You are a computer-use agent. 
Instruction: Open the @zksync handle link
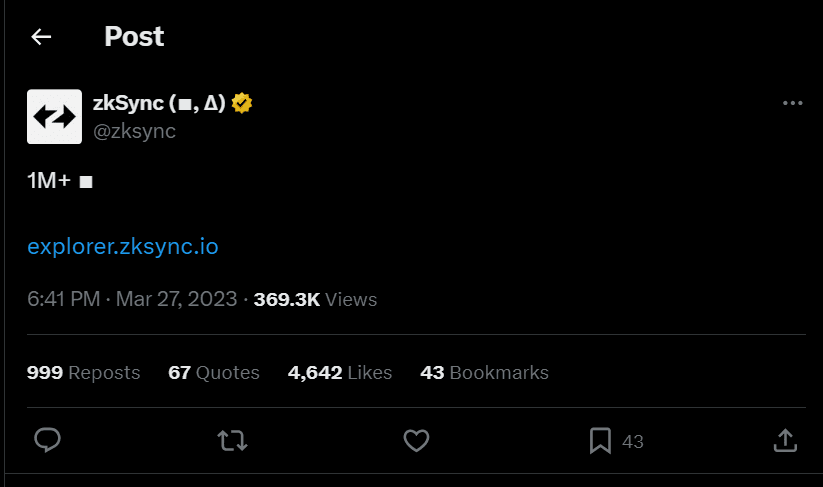click(134, 131)
